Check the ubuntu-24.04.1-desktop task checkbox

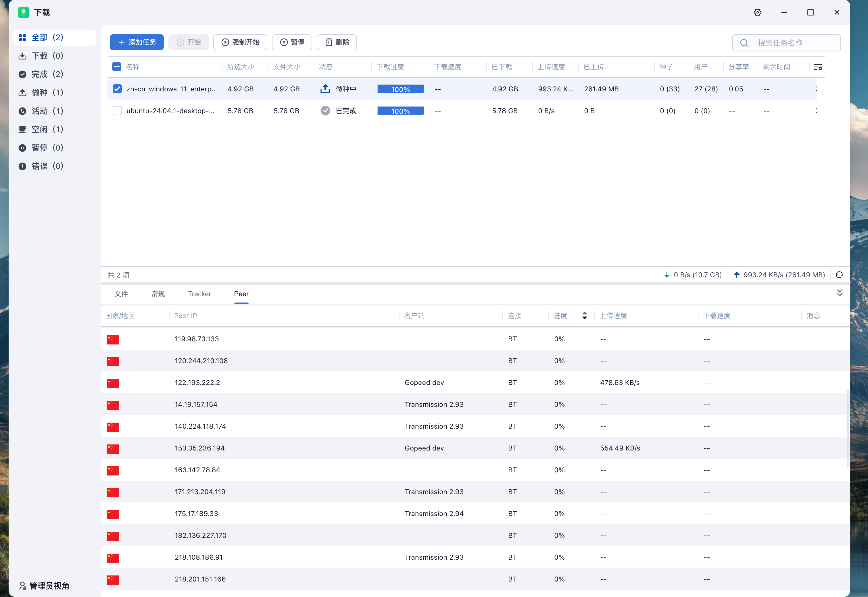click(x=117, y=111)
